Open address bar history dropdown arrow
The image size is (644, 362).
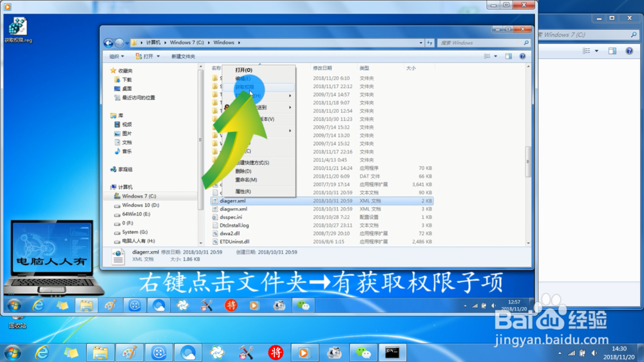click(421, 43)
